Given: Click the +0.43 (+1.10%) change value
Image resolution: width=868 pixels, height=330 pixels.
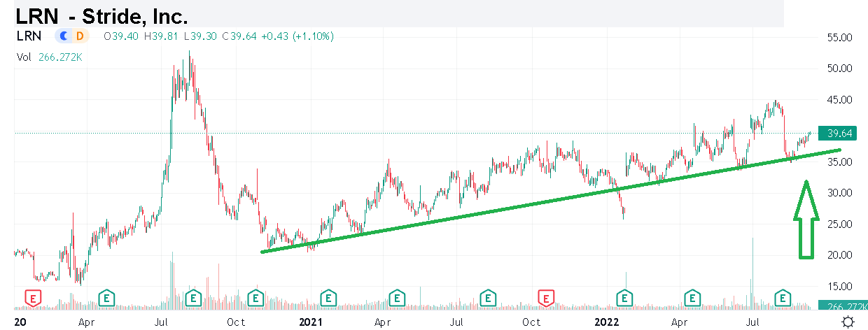Looking at the screenshot, I should (x=297, y=36).
